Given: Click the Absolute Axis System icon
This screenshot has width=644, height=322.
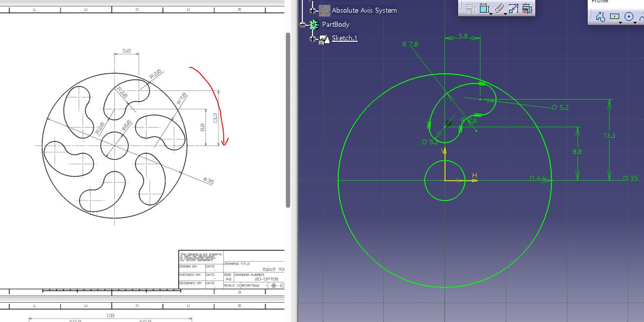Looking at the screenshot, I should pos(325,10).
